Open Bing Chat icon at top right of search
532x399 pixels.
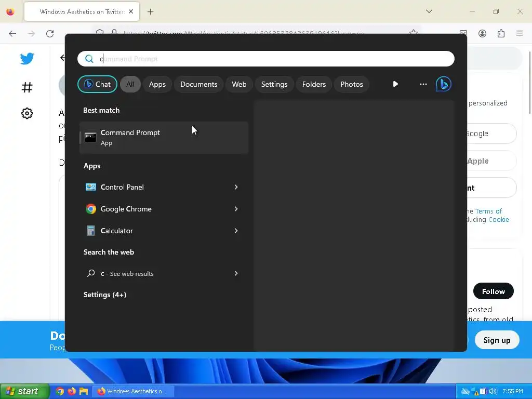point(444,84)
